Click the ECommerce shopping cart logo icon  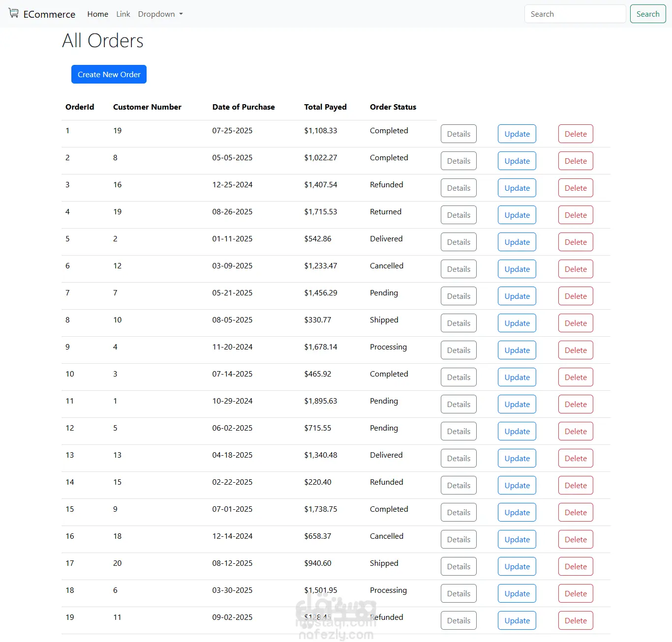point(14,13)
